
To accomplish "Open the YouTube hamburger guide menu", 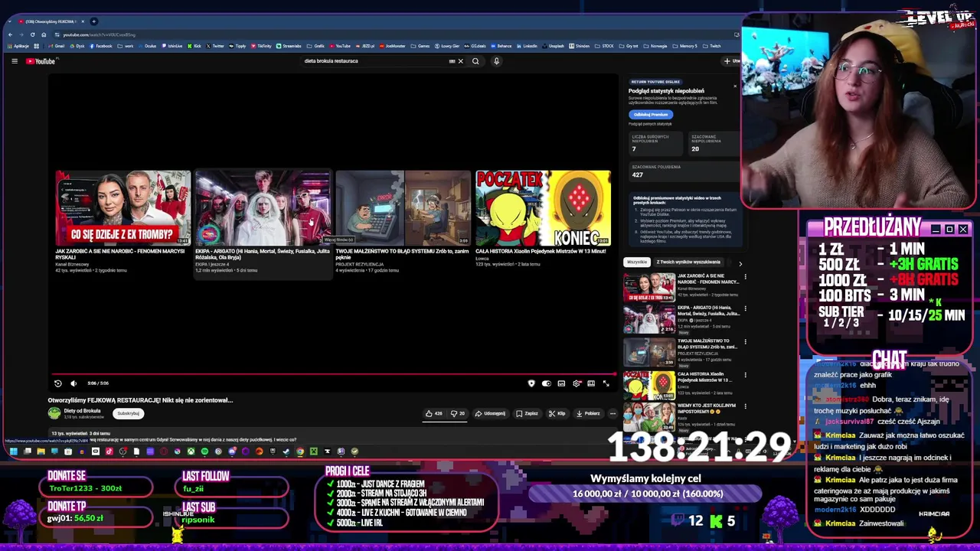I will coord(15,61).
